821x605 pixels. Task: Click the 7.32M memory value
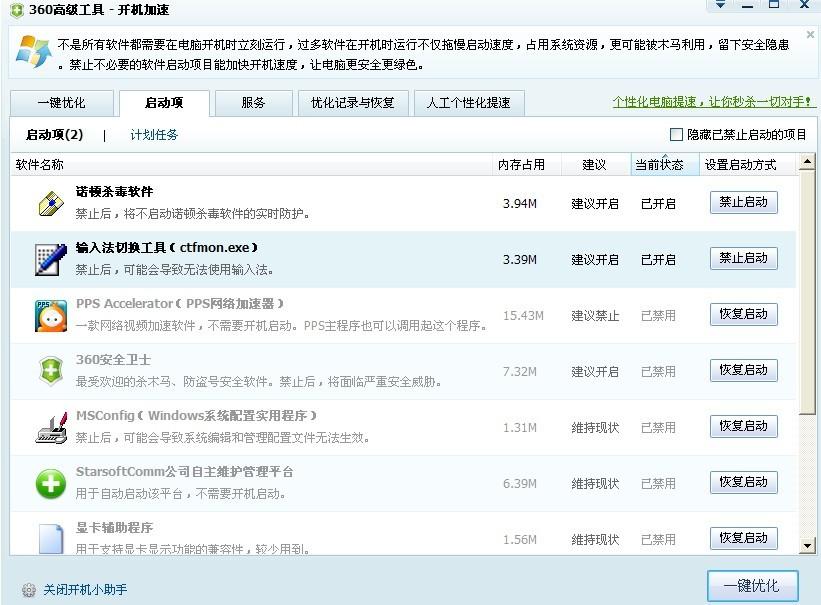[520, 372]
